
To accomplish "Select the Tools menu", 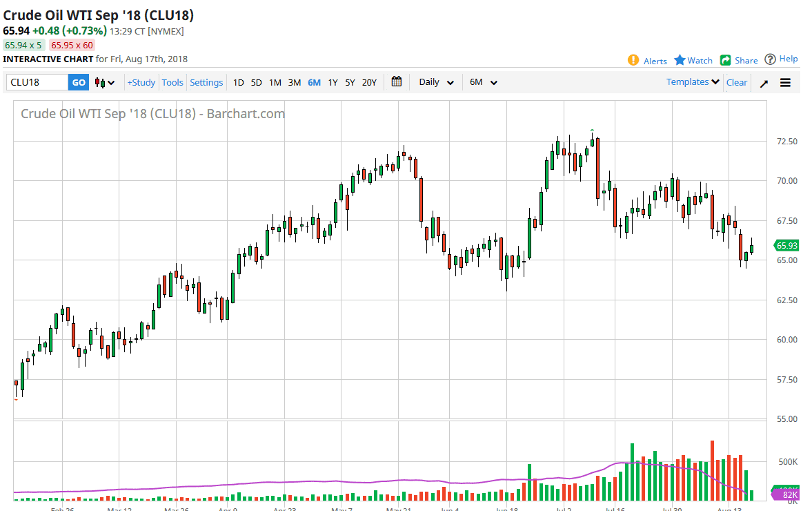I will coord(172,81).
